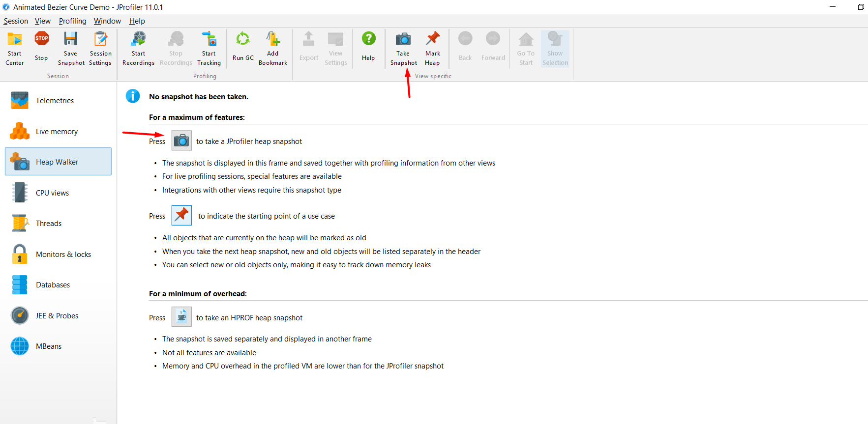Open the Help menu
Image resolution: width=868 pixels, height=424 pixels.
pos(137,21)
